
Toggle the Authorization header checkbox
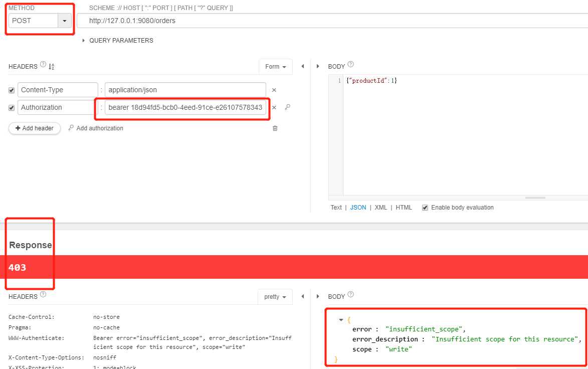point(12,108)
